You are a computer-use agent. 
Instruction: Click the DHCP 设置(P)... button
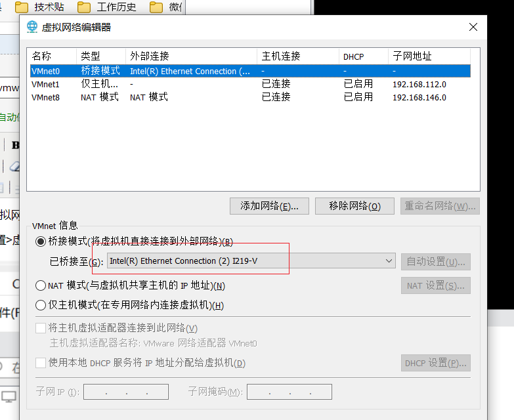click(436, 363)
